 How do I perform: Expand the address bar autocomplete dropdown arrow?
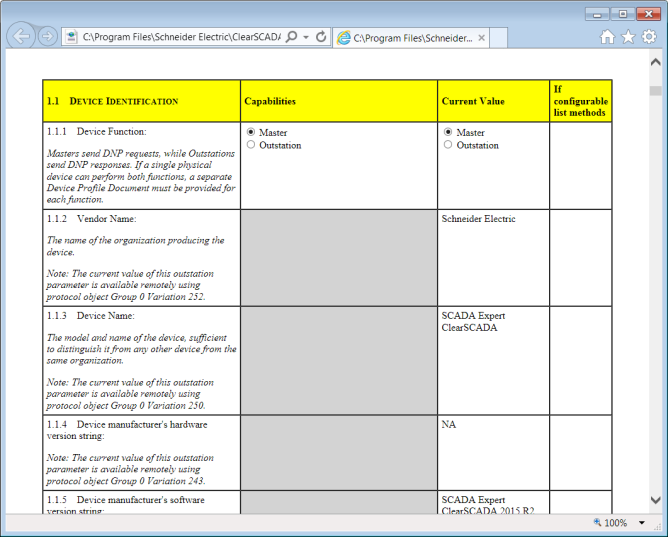[x=305, y=37]
